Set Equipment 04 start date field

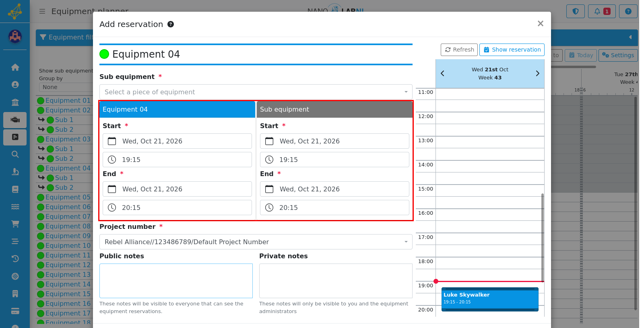click(177, 141)
